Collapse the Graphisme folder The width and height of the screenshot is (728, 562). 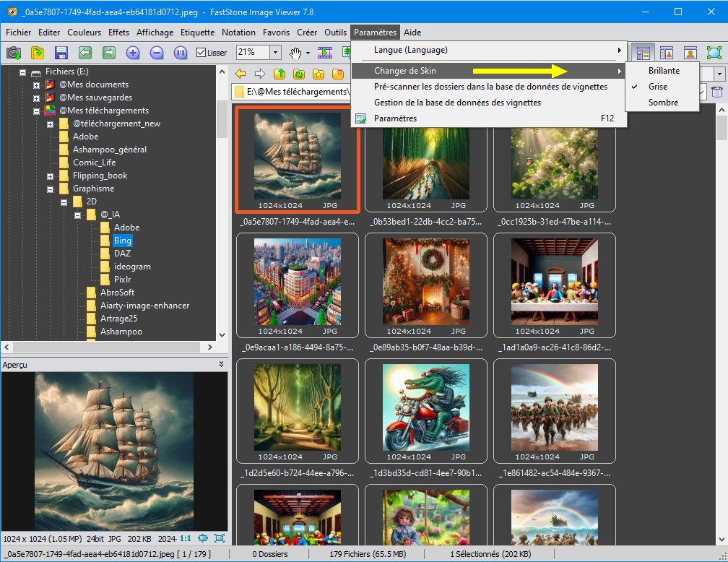(x=50, y=189)
